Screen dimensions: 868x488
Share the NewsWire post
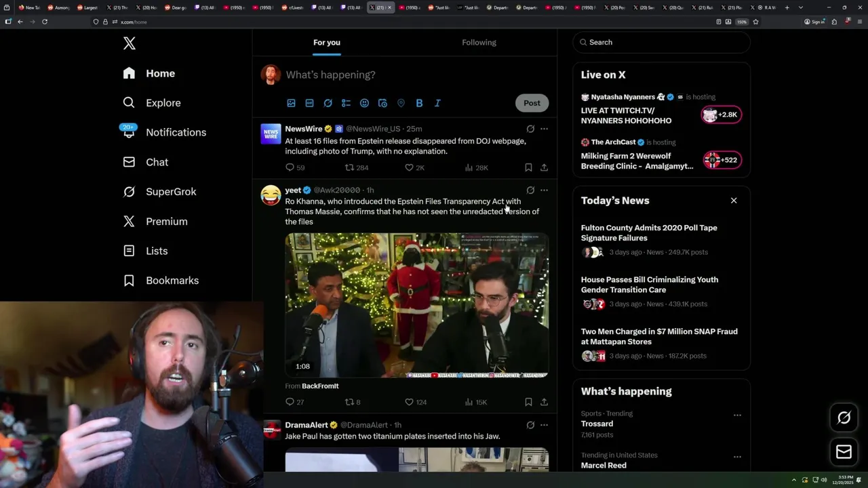[x=544, y=167]
